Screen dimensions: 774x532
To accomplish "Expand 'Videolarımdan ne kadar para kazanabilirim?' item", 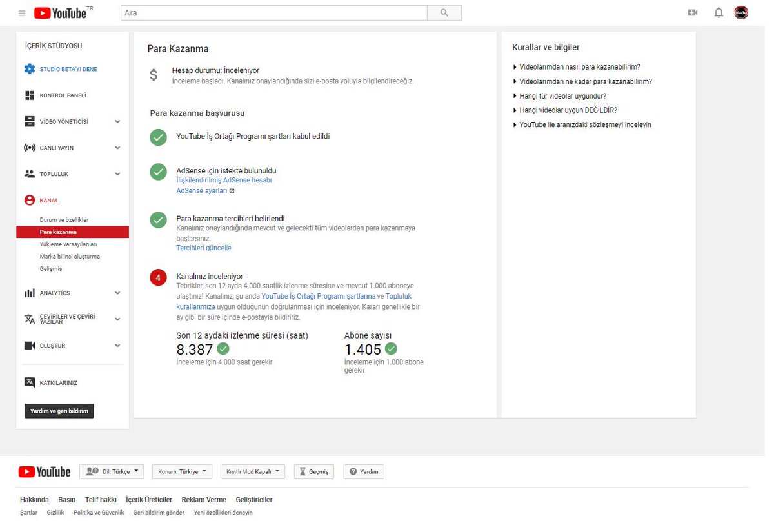I will click(582, 81).
